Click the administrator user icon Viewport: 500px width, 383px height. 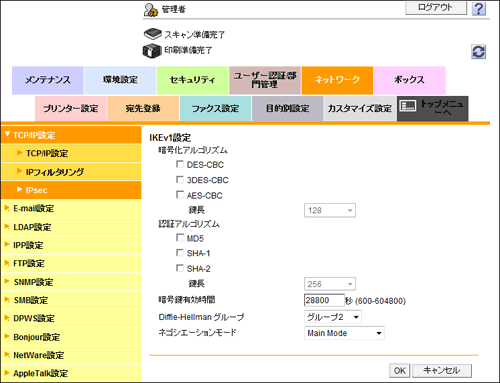pos(151,10)
